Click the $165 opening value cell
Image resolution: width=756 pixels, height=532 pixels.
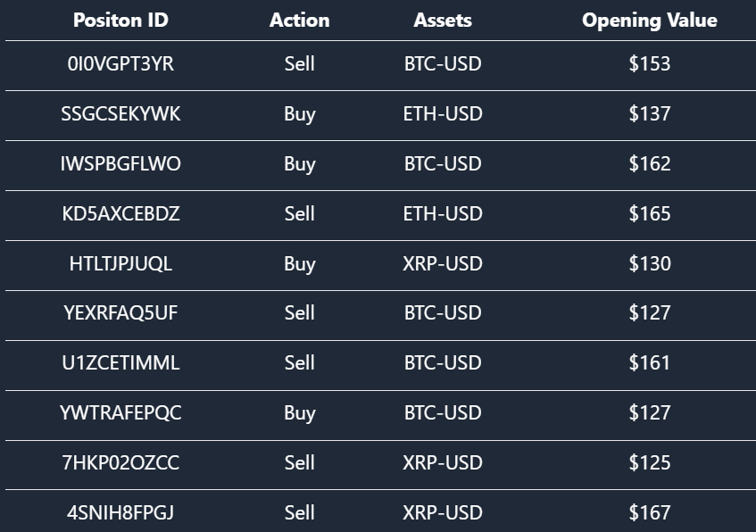click(x=649, y=214)
